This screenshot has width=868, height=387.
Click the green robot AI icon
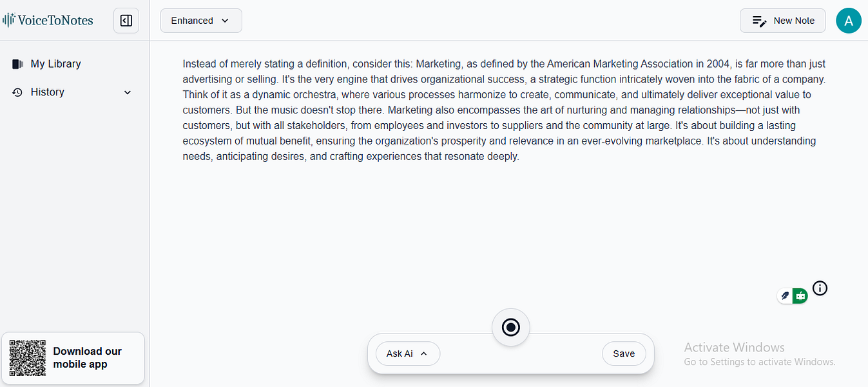click(800, 295)
